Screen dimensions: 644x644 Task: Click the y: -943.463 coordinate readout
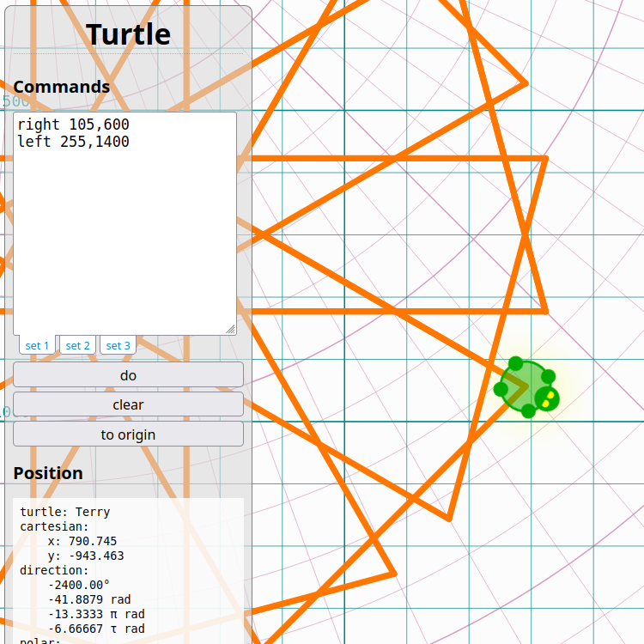coord(86,556)
